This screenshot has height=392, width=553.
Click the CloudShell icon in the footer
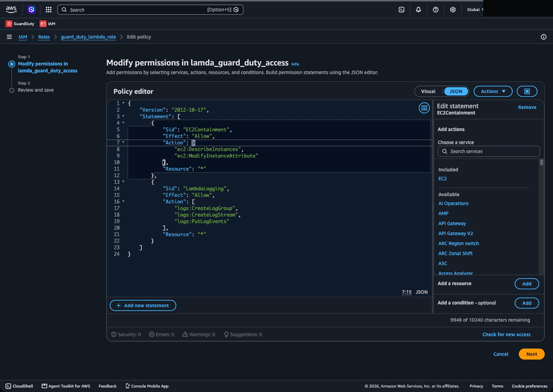[8, 386]
